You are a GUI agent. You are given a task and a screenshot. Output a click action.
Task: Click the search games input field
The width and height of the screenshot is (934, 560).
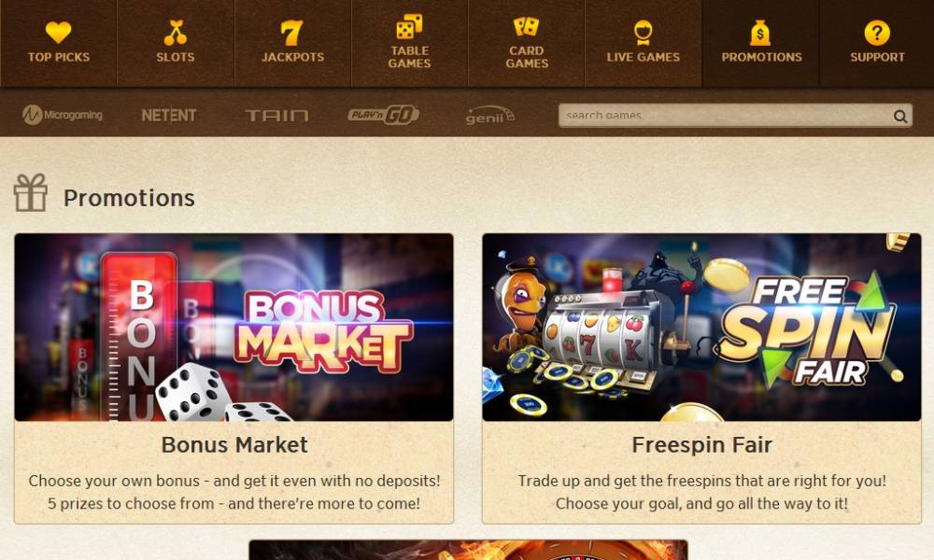coord(735,116)
